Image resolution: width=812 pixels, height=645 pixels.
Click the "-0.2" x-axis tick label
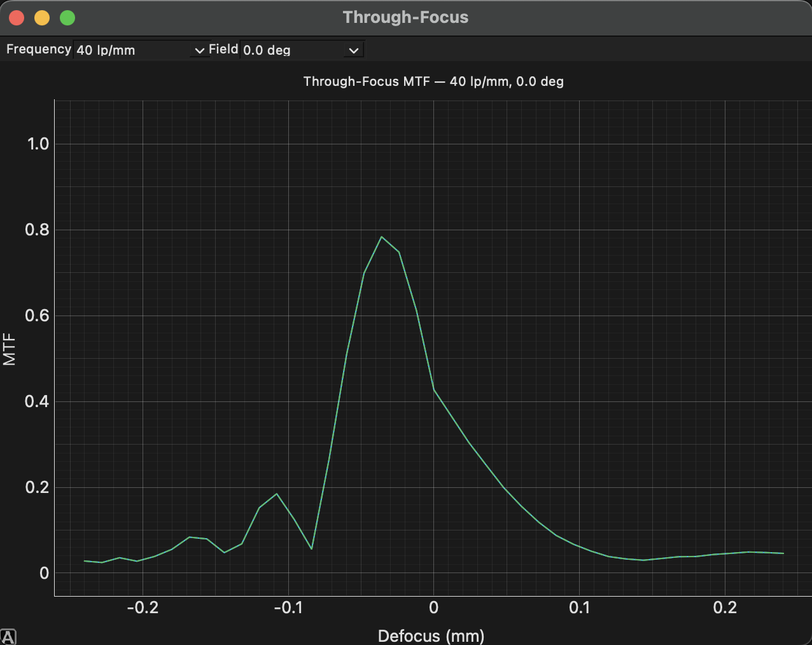pyautogui.click(x=144, y=607)
